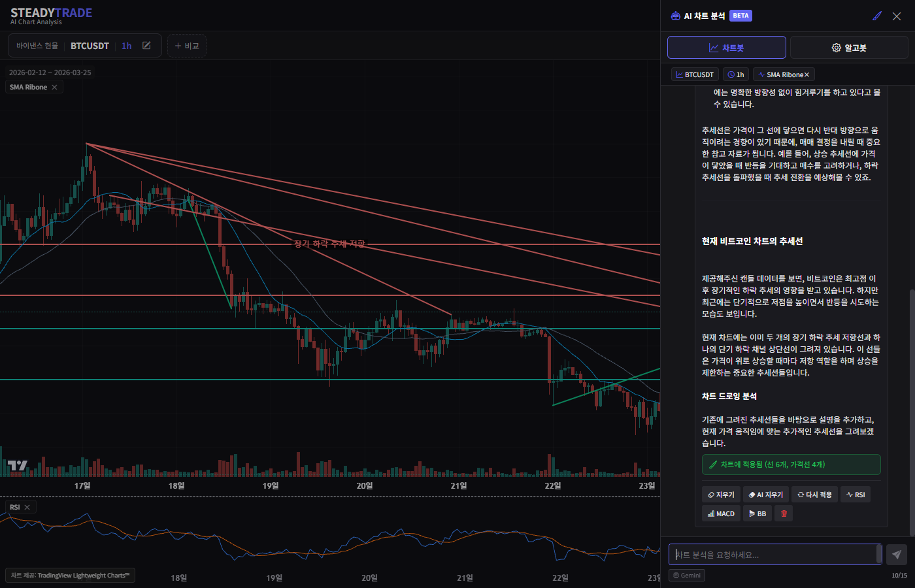The image size is (915, 588).
Task: Click the edit icon next to BTCUSDT 1h
Action: click(x=146, y=46)
